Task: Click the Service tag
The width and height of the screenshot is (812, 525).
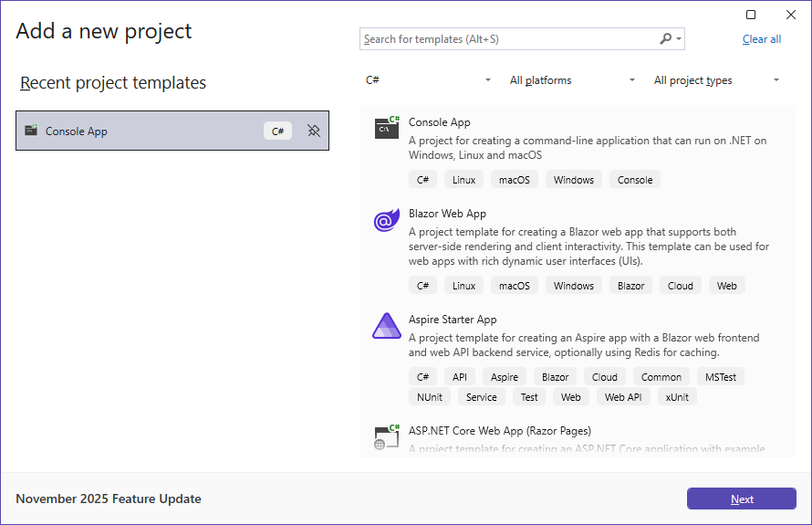Action: click(x=481, y=397)
